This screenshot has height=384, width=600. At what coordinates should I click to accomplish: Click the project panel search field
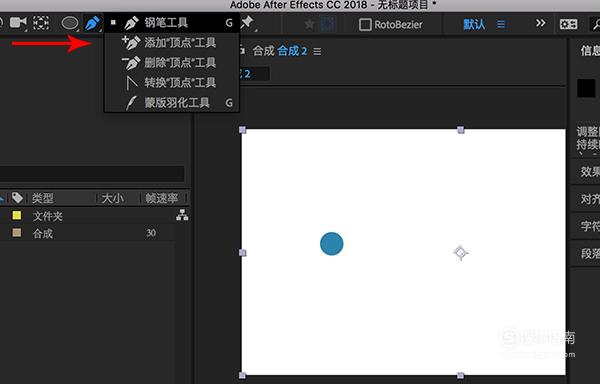(92, 174)
